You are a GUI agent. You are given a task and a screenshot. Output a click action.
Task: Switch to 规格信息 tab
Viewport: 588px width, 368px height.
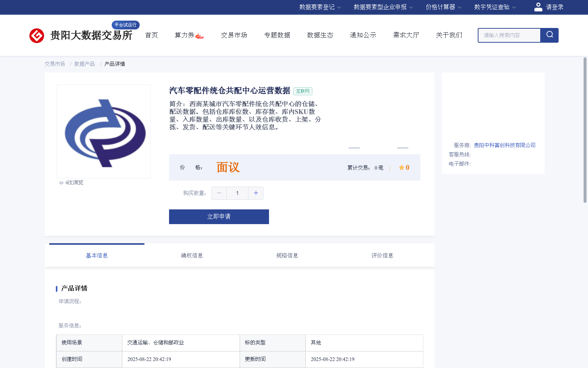(287, 255)
